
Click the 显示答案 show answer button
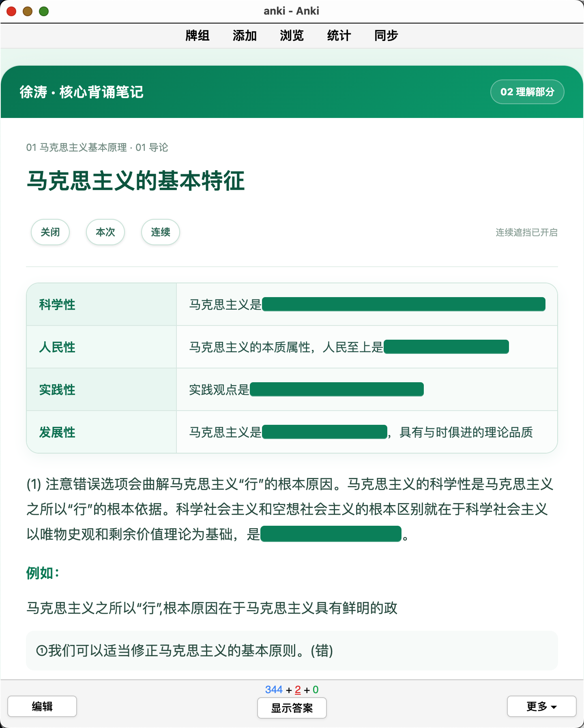tap(292, 708)
